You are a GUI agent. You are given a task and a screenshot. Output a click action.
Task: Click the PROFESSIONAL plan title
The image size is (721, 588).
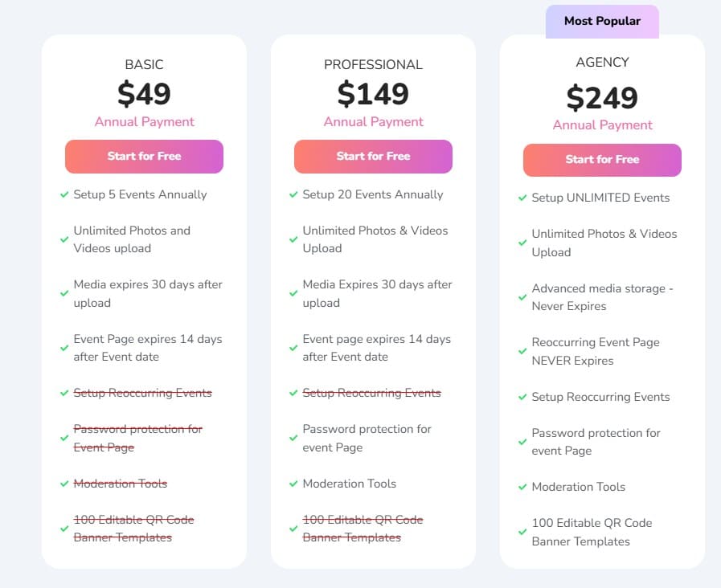click(x=373, y=65)
